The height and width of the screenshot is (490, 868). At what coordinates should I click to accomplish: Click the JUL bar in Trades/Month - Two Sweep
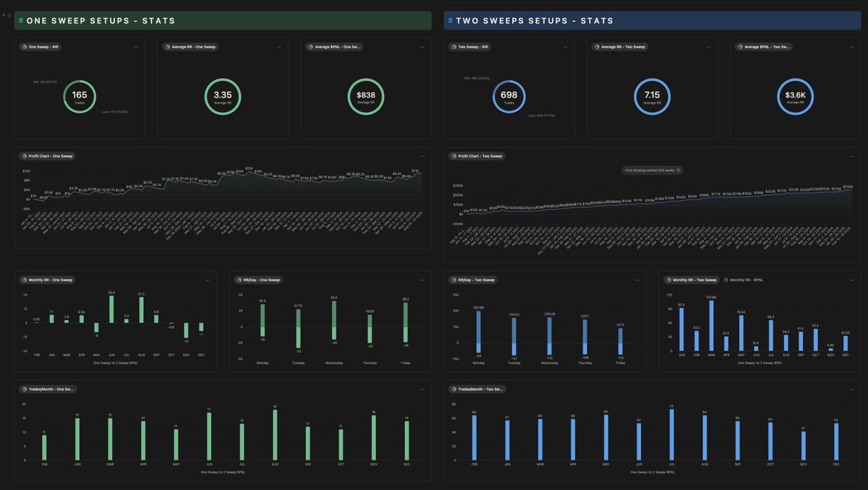(x=672, y=435)
